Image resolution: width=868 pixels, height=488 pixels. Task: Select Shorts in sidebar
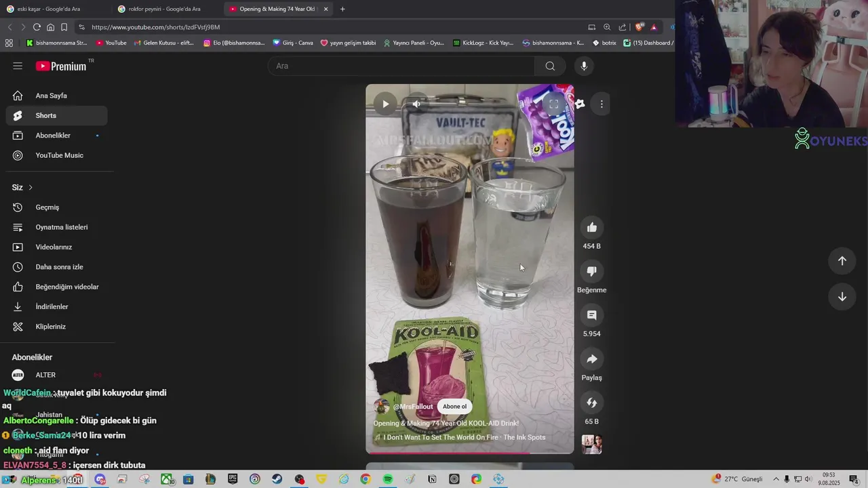pos(56,115)
